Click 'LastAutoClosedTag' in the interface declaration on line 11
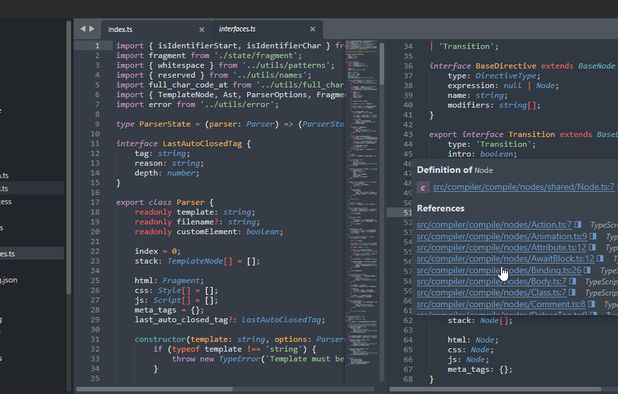This screenshot has height=394, width=618. click(202, 144)
